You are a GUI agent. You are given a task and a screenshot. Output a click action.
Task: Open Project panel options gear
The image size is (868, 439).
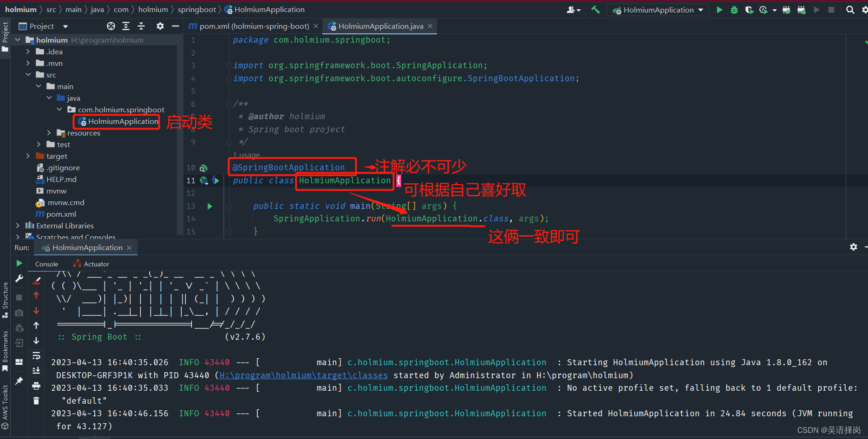pyautogui.click(x=160, y=26)
